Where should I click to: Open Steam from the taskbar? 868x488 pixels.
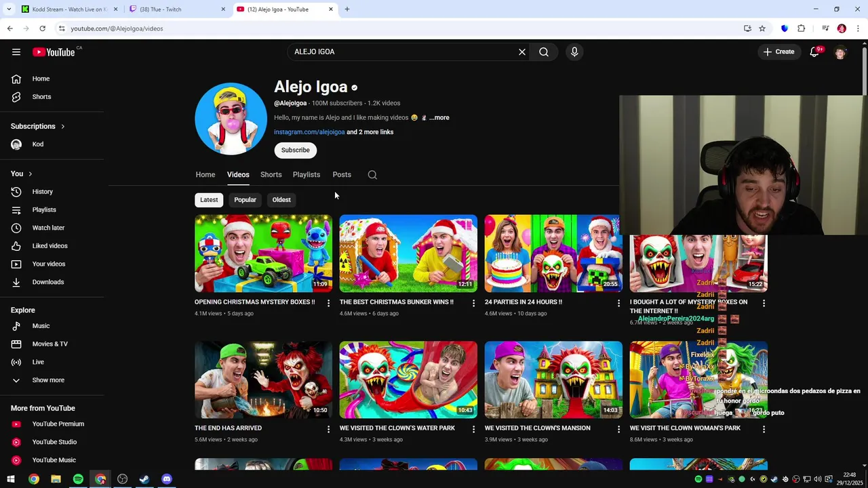(144, 479)
